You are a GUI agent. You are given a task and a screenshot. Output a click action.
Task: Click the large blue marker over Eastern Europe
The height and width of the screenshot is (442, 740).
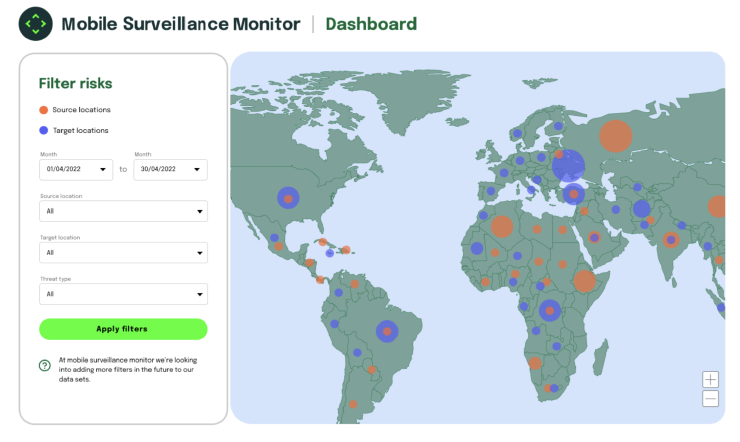click(x=569, y=165)
